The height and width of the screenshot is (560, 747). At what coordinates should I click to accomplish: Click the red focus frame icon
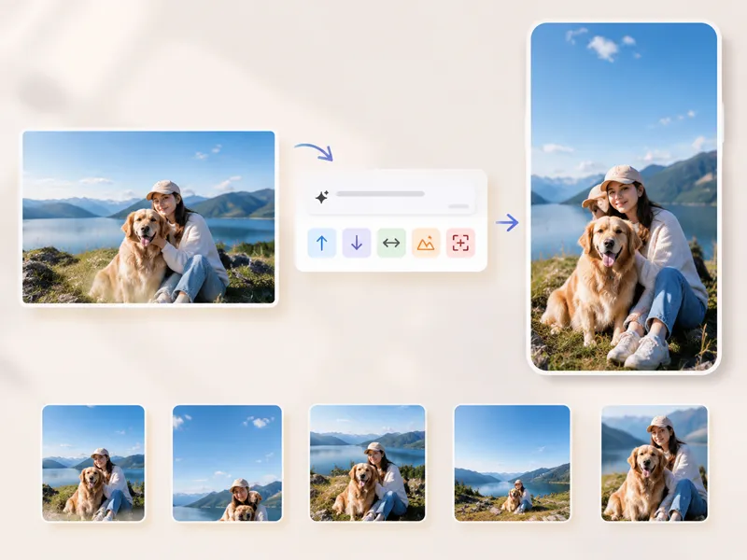(460, 243)
